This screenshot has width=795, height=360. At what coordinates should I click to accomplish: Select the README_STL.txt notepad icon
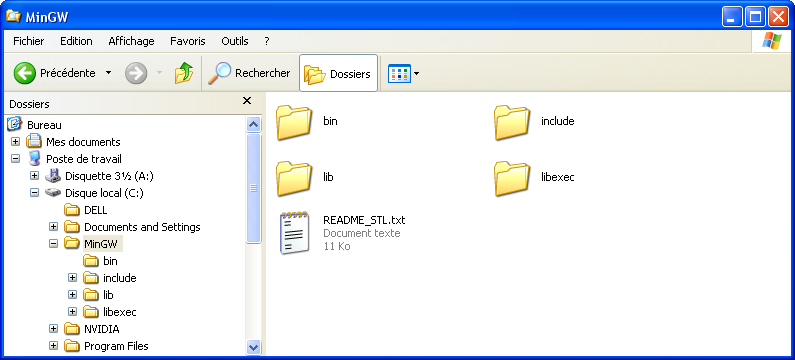(x=295, y=233)
